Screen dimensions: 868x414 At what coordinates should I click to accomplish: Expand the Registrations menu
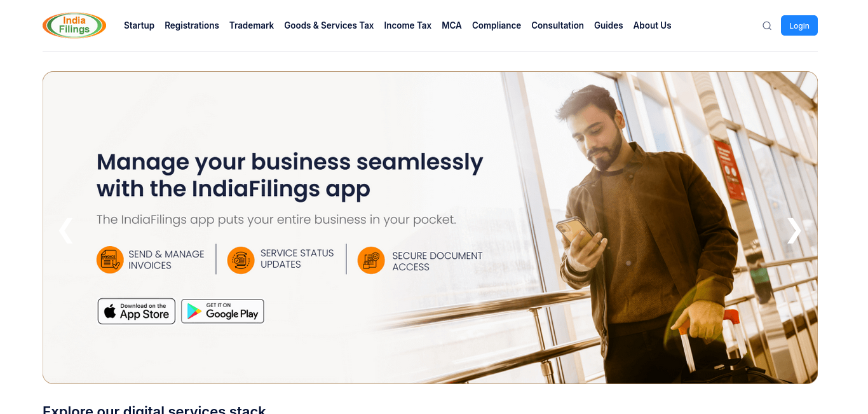[192, 25]
